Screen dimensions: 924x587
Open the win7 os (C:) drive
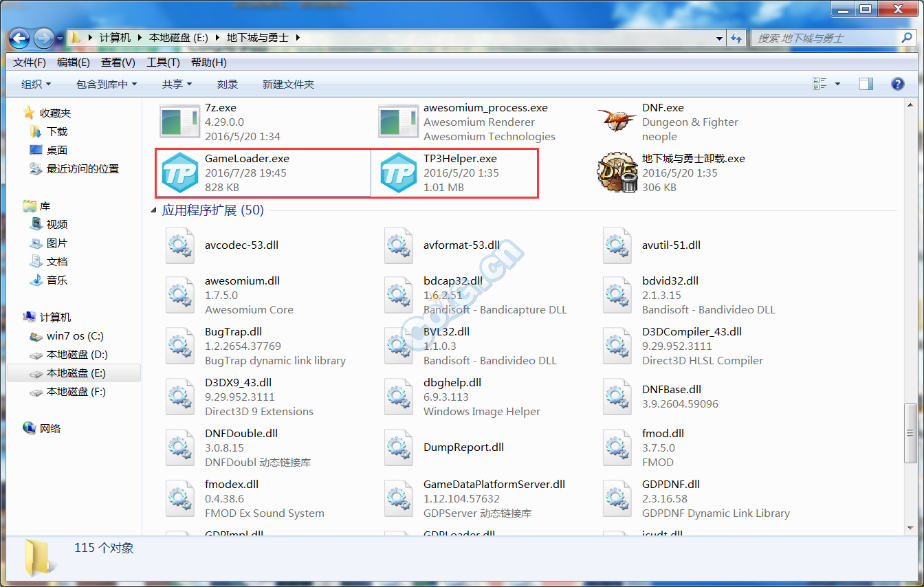click(x=67, y=336)
